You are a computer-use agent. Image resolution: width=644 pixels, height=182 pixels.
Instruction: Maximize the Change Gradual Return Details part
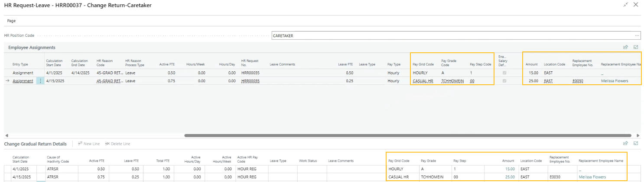tap(636, 144)
